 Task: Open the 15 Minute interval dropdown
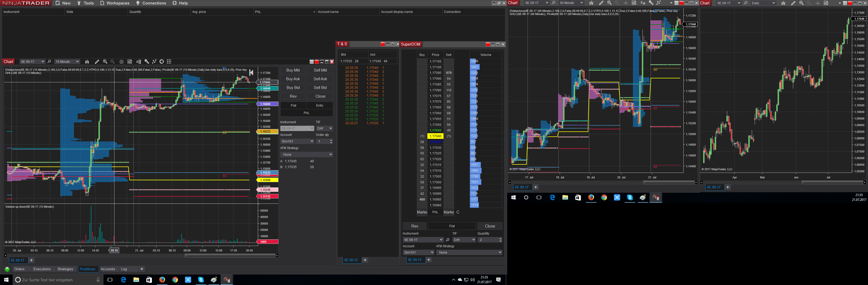point(67,61)
